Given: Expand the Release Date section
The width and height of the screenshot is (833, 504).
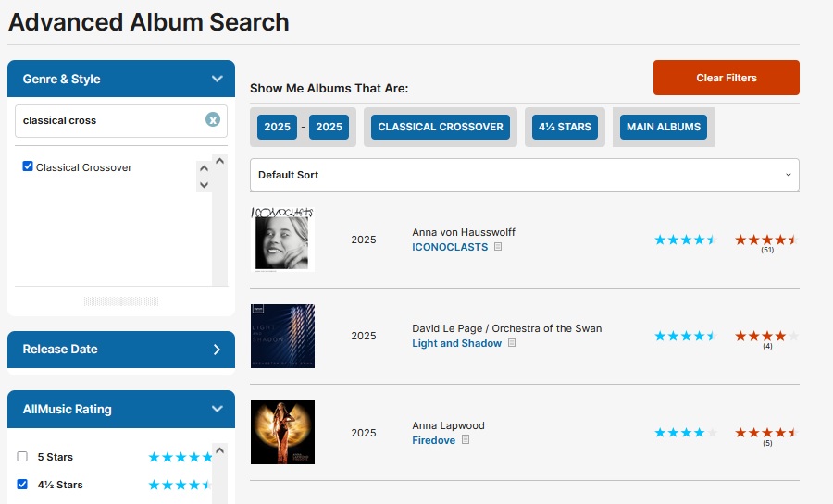Looking at the screenshot, I should [x=217, y=350].
